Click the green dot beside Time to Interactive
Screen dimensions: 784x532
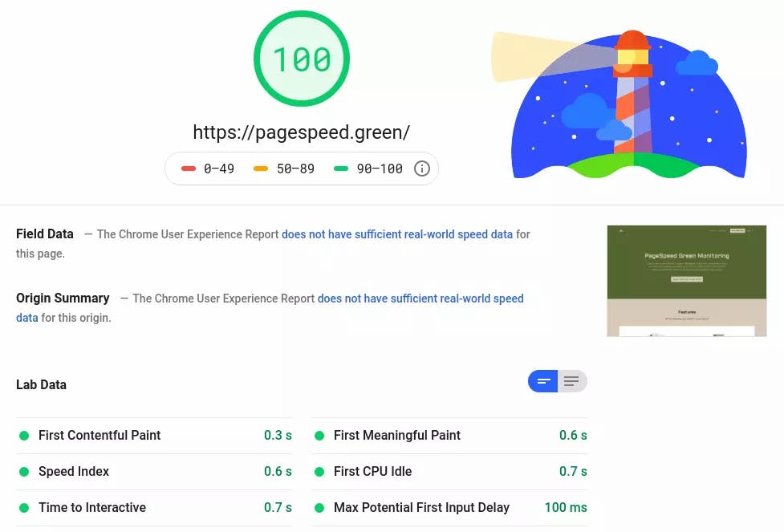click(24, 507)
